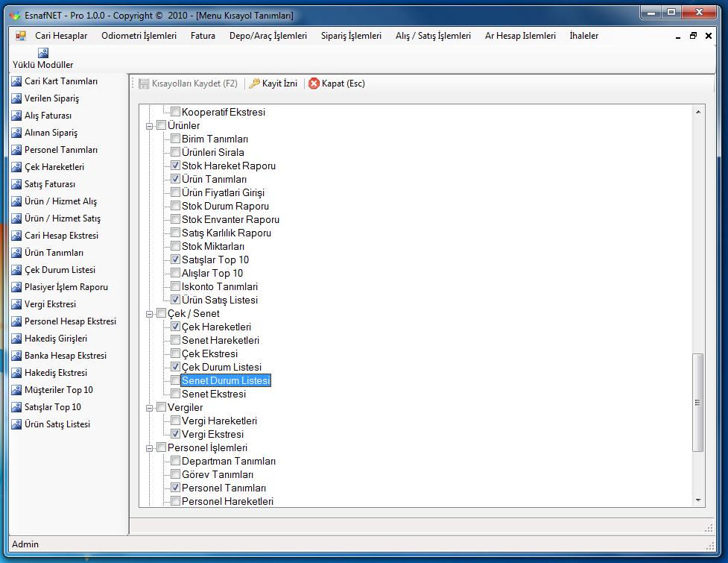Open Vergi Ekstresi sidebar icon
The width and height of the screenshot is (728, 563).
pyautogui.click(x=16, y=305)
